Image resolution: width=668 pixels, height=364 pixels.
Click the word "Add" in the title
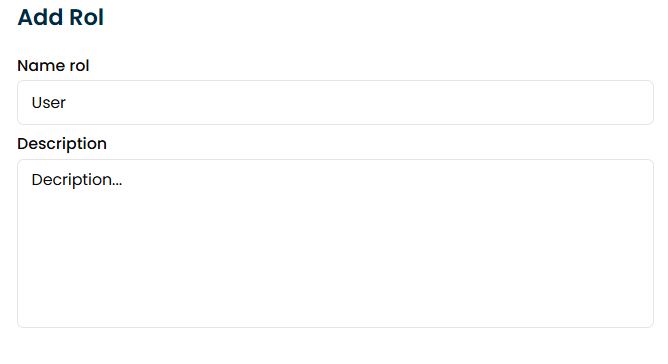coord(40,17)
